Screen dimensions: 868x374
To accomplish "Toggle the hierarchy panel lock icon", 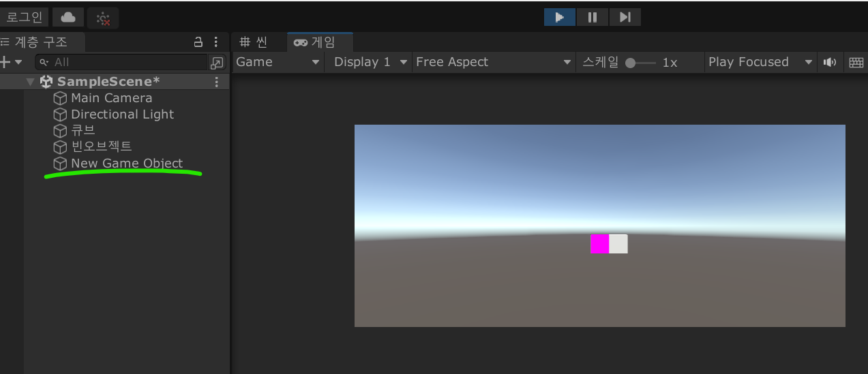I will click(198, 42).
